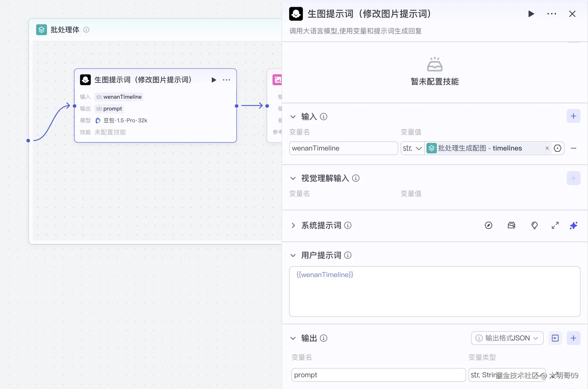588x389 pixels.
Task: Clear the timelines reference with the x
Action: (547, 148)
